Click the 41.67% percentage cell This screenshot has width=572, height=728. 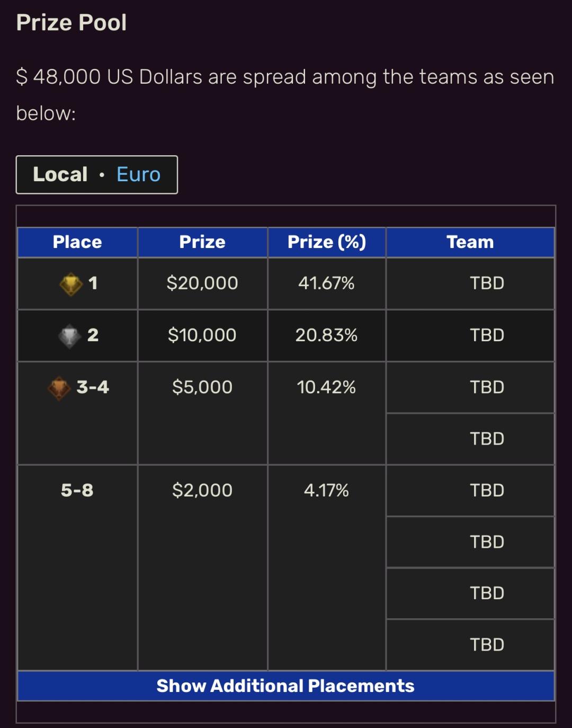(x=327, y=283)
